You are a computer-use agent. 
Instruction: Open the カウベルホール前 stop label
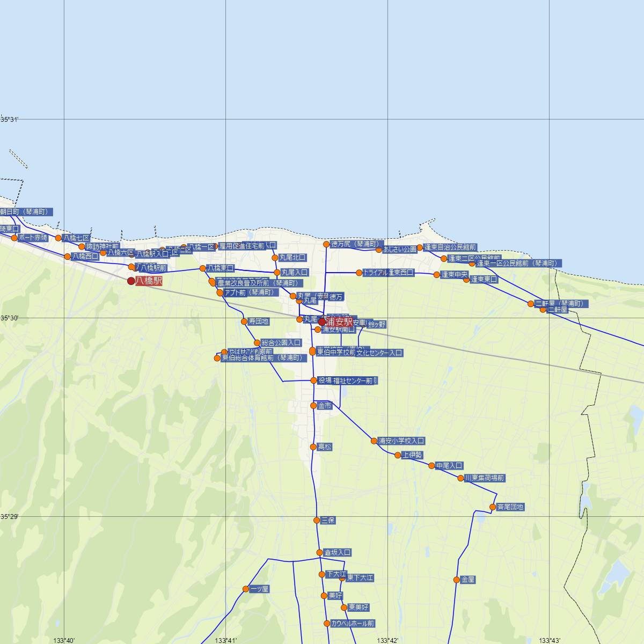click(353, 624)
